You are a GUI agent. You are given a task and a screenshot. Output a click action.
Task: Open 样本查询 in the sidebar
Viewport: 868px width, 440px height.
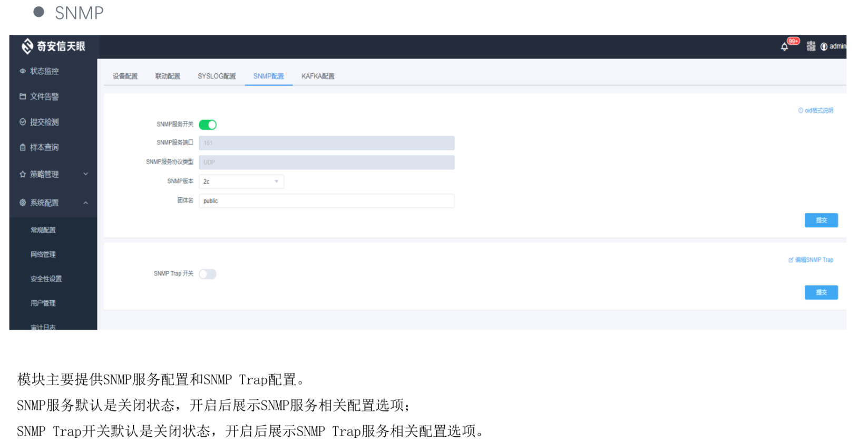(x=44, y=148)
